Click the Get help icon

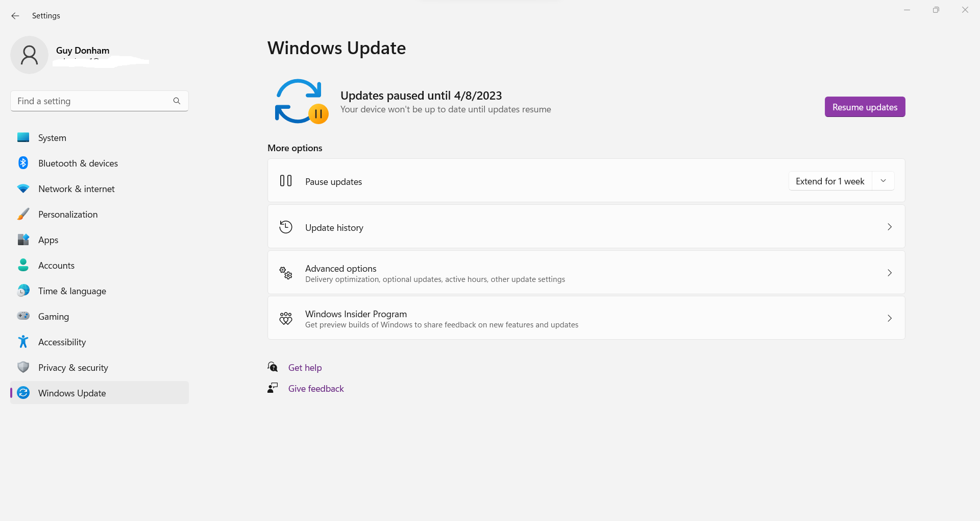coord(273,367)
